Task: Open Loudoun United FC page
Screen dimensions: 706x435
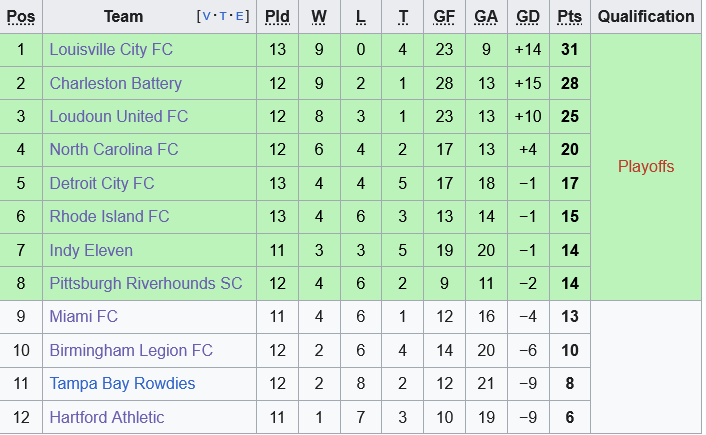Action: [119, 116]
